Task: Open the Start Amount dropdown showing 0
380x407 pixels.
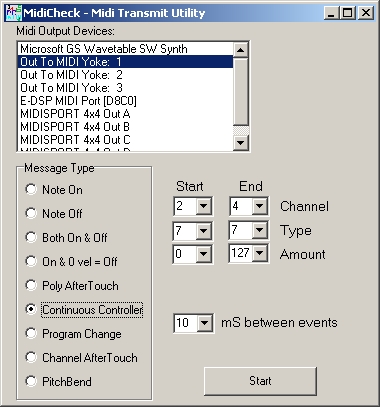Action: tap(203, 254)
